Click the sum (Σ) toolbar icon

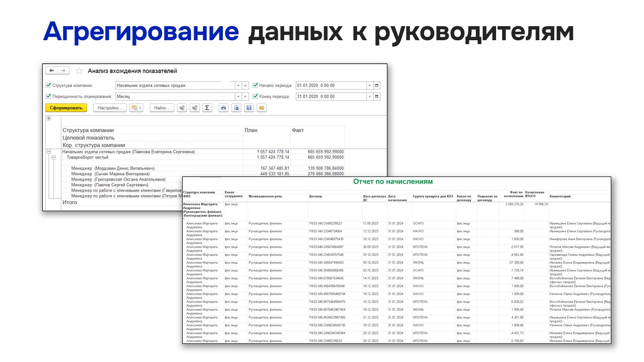pos(207,108)
